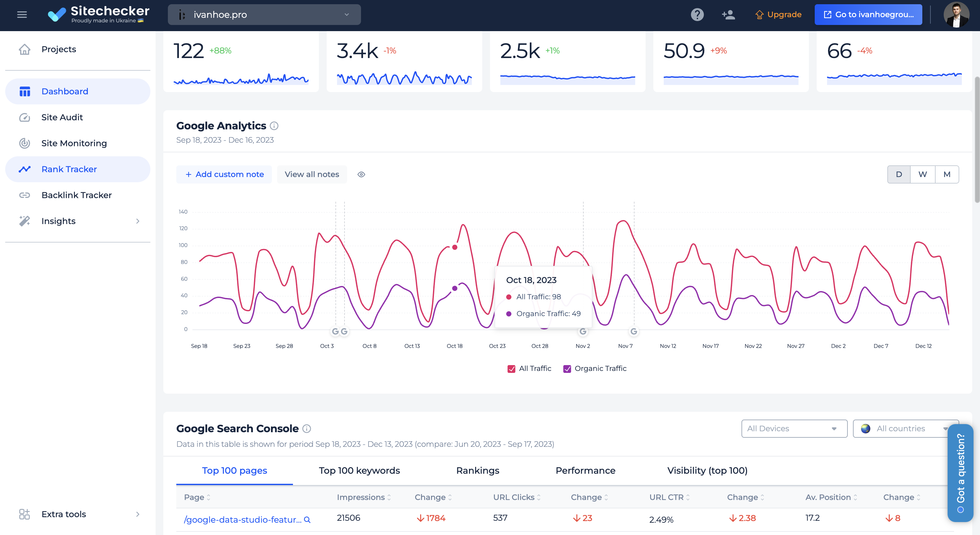Click the Site Audit icon in sidebar

tap(24, 117)
